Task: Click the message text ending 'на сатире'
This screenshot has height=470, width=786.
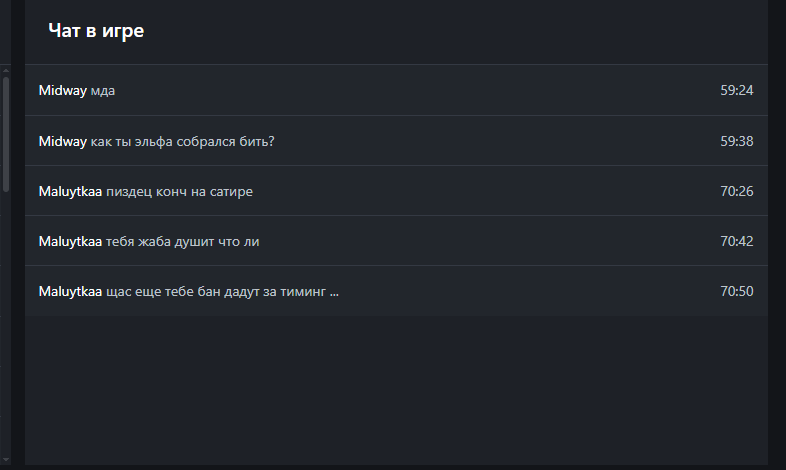Action: pyautogui.click(x=179, y=191)
